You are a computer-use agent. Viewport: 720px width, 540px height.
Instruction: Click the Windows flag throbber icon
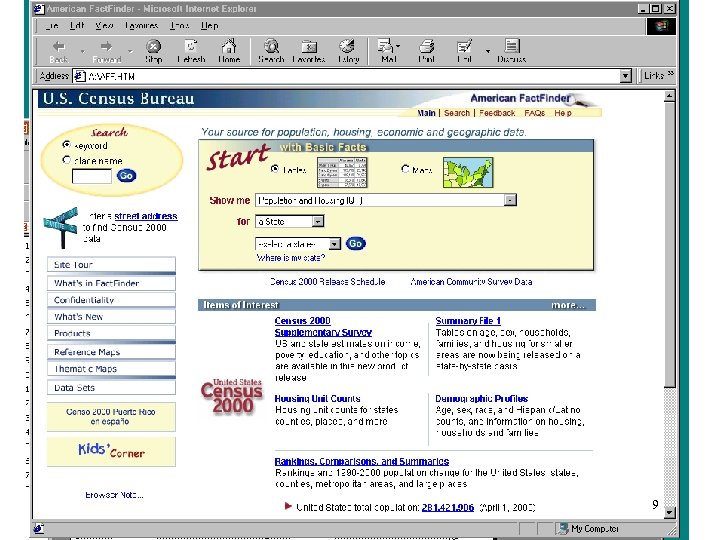[x=661, y=26]
